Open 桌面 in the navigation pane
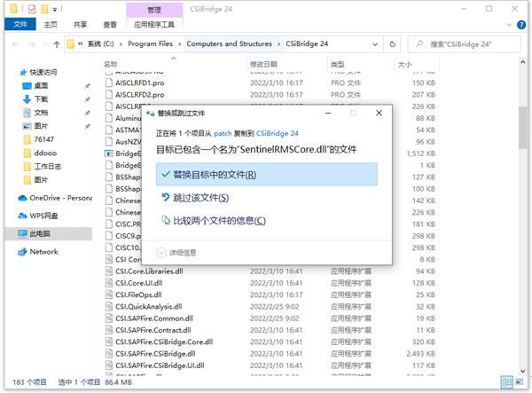 (41, 85)
